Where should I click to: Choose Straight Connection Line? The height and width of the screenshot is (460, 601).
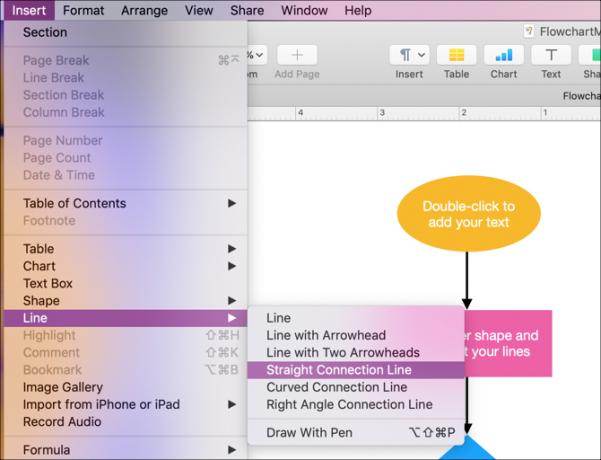356,370
